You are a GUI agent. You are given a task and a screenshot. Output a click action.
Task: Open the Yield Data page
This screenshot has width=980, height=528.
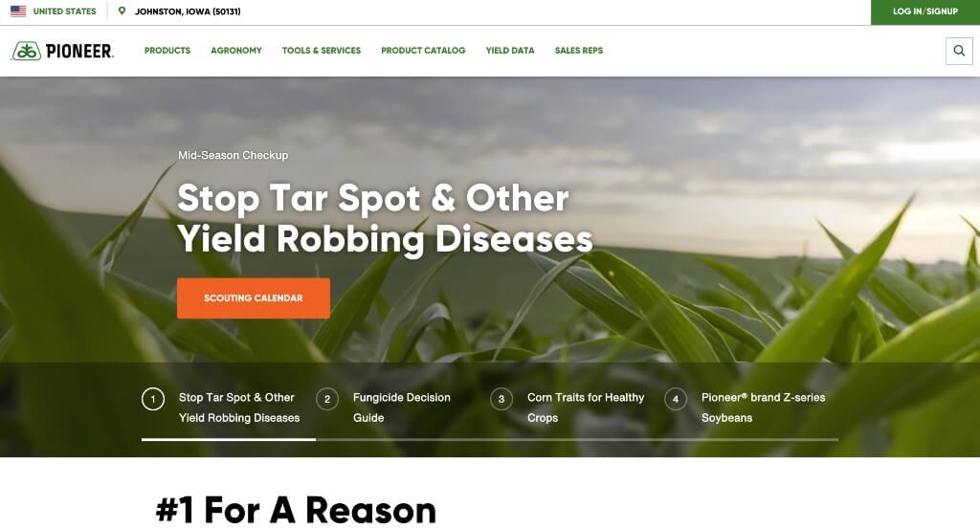(510, 51)
